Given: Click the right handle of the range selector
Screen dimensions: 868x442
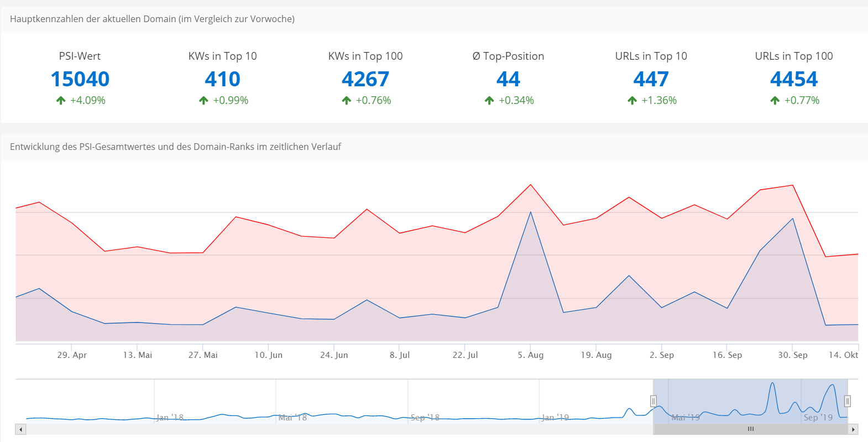Looking at the screenshot, I should pos(847,401).
